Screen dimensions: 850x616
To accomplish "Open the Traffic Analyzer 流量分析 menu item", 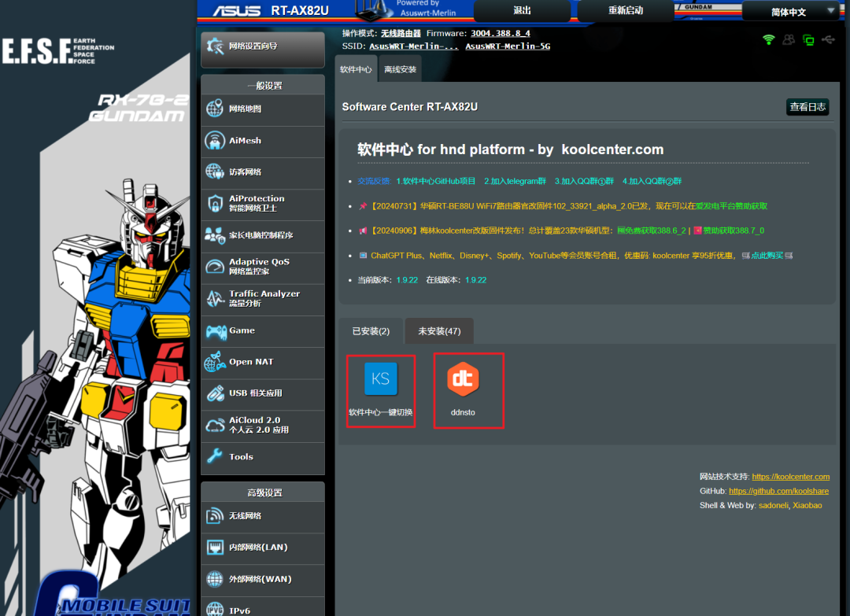I will (263, 298).
